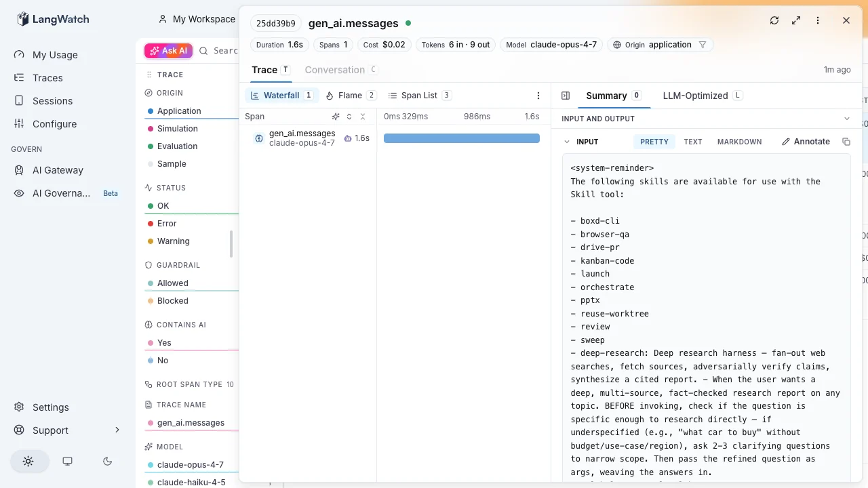Filter by gen_ai.messages trace name
Screen dimensions: 868x488
pos(191,423)
